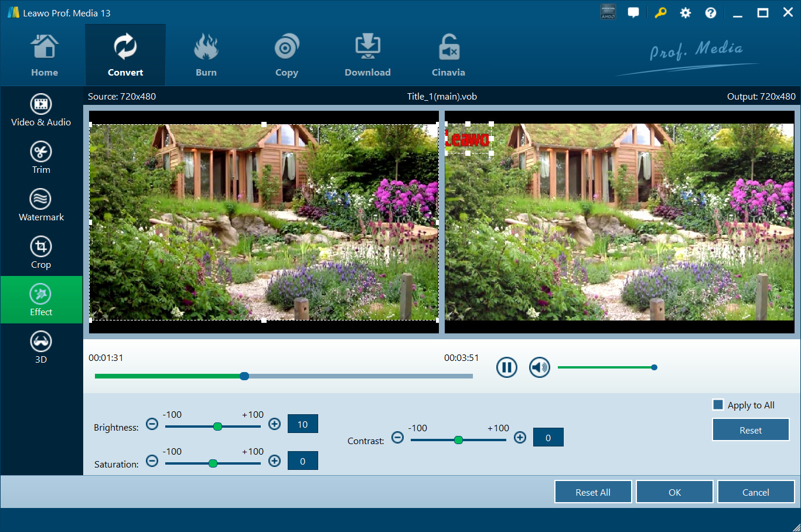Confirm with the OK button

674,492
